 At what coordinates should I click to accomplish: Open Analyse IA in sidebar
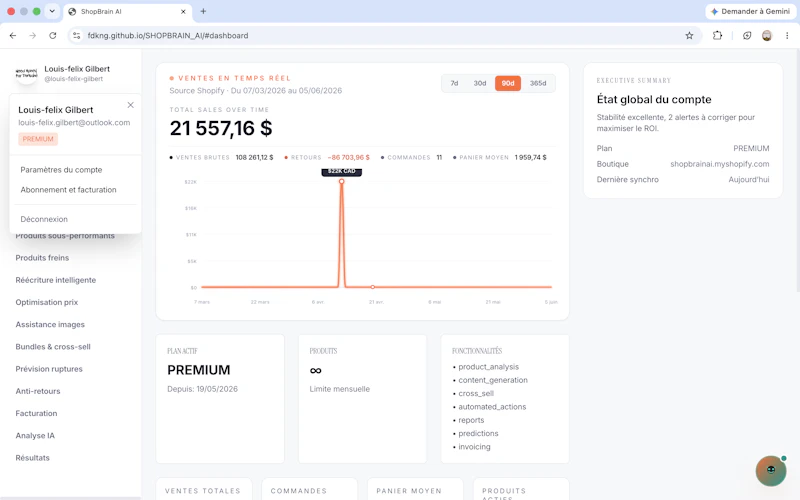[35, 436]
